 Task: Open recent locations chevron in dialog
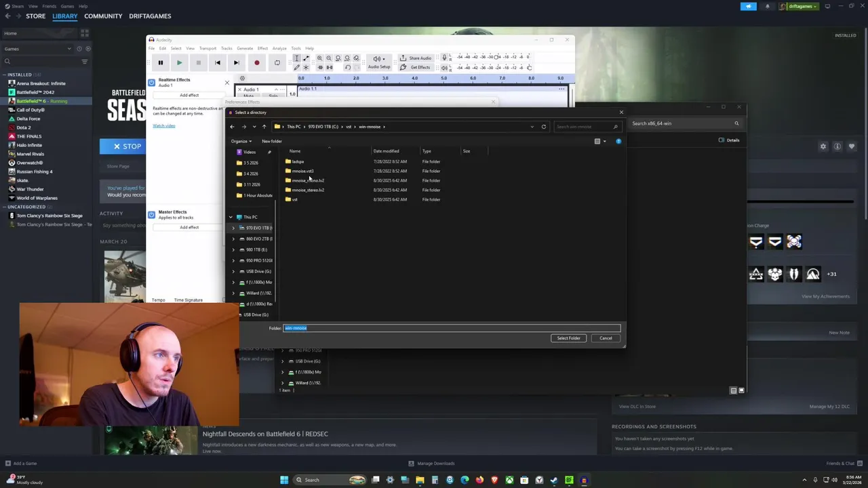(x=254, y=127)
